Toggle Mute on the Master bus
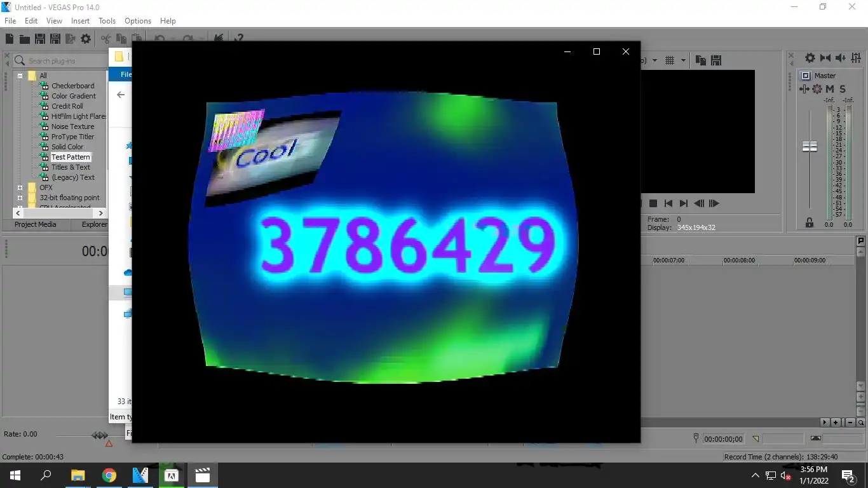The width and height of the screenshot is (868, 488). pos(830,89)
